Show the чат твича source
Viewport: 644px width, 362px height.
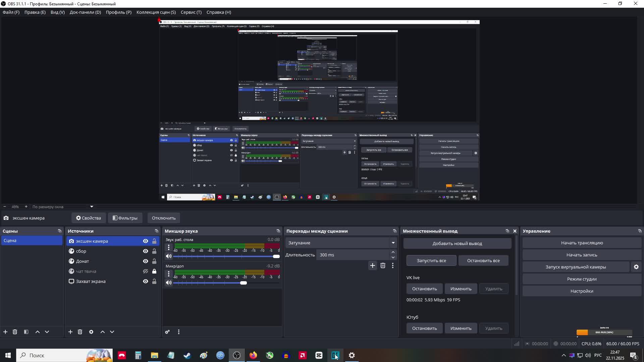(x=146, y=271)
